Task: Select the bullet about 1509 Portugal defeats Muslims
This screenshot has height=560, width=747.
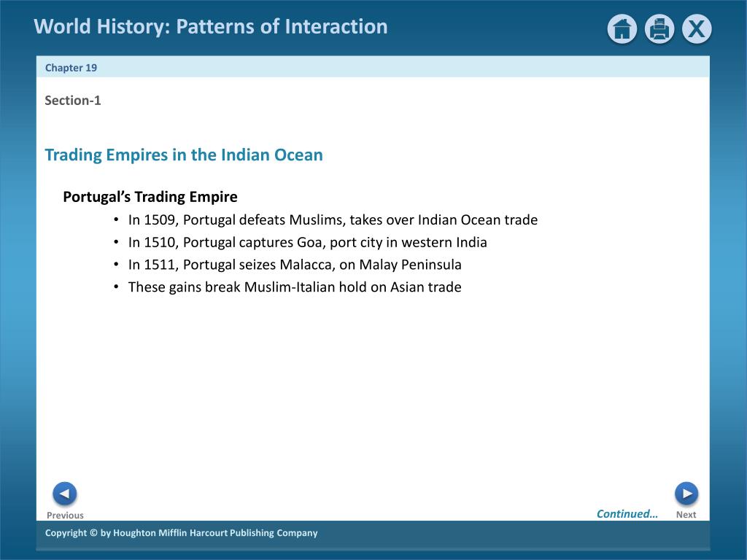Action: [x=333, y=220]
